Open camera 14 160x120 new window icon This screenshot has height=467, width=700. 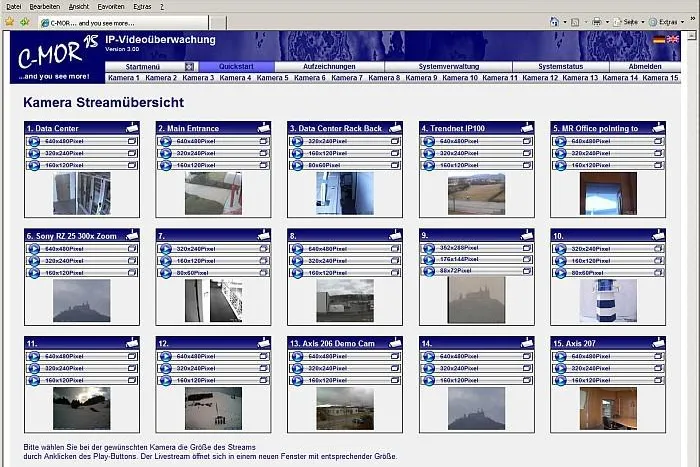click(x=527, y=380)
